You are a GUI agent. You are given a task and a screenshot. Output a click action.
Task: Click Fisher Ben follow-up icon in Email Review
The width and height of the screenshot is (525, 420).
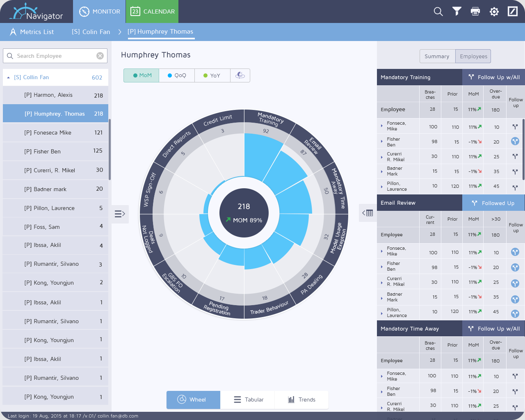pyautogui.click(x=515, y=267)
